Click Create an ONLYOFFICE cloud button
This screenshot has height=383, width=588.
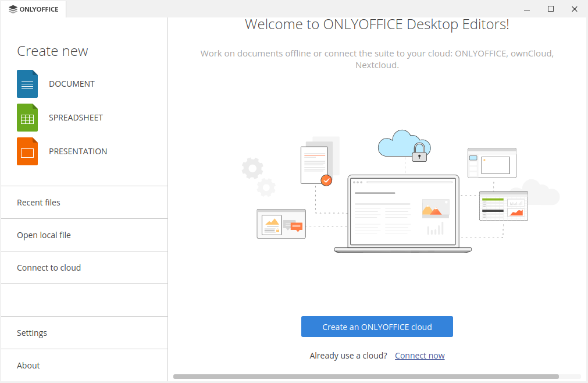tap(377, 327)
